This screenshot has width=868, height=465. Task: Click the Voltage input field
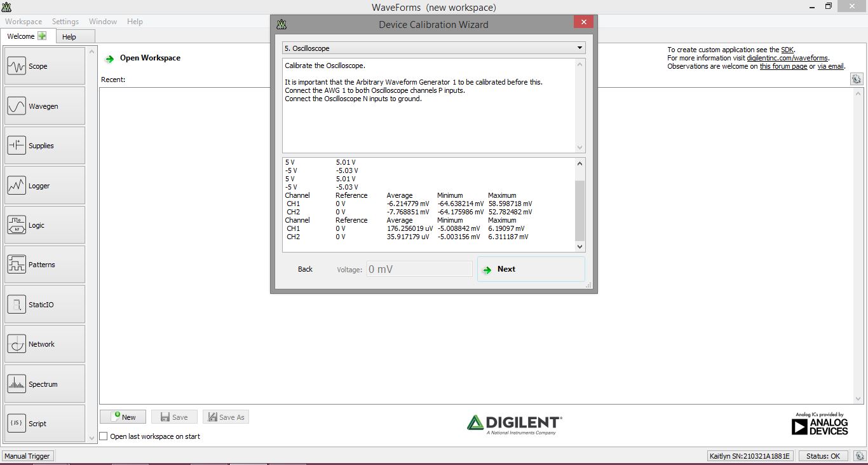click(419, 269)
